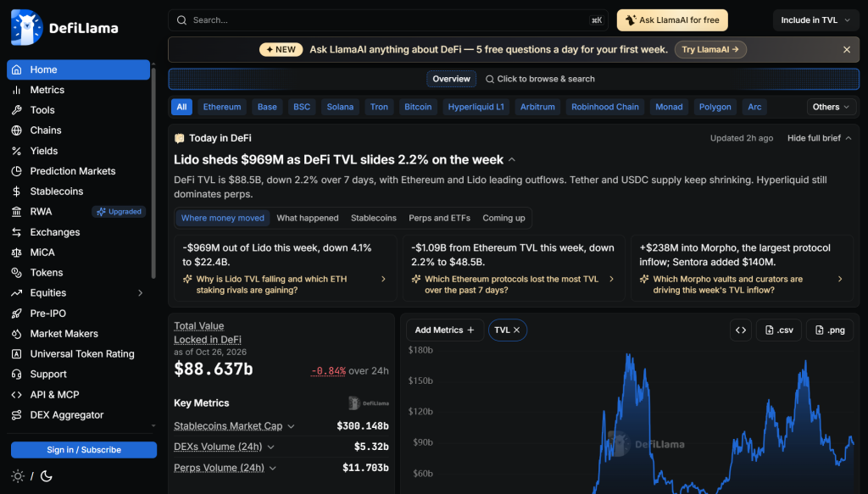This screenshot has width=868, height=494.
Task: Click the Search input field
Action: coord(388,20)
